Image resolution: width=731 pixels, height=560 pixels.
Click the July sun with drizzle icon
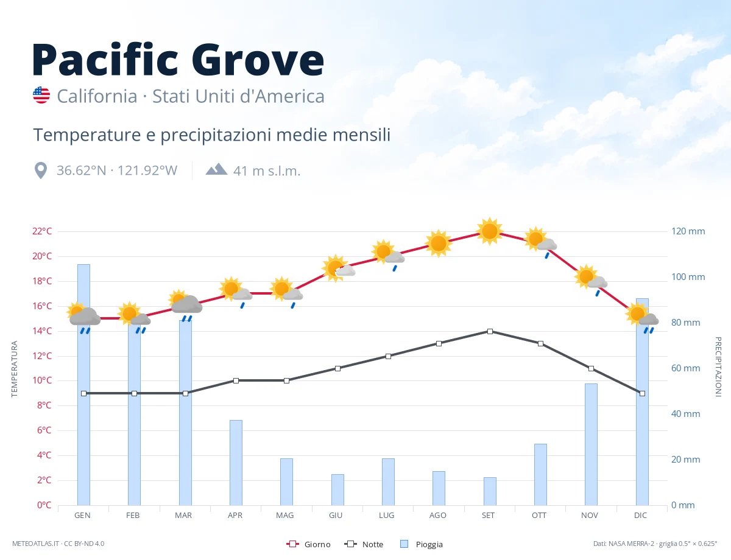pos(388,256)
